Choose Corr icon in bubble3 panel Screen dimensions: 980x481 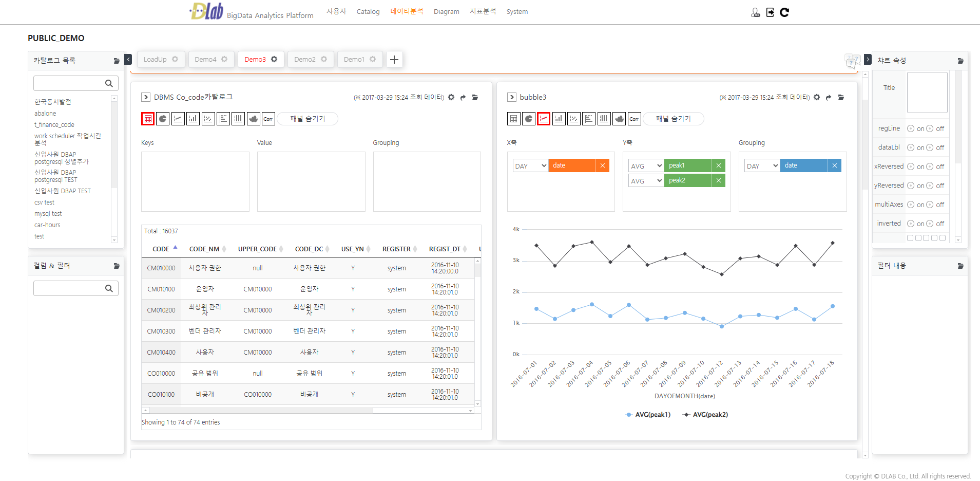click(634, 119)
